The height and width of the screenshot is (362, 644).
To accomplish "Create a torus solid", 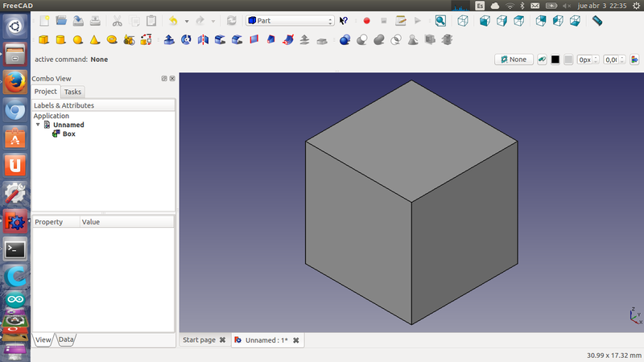I will [112, 39].
